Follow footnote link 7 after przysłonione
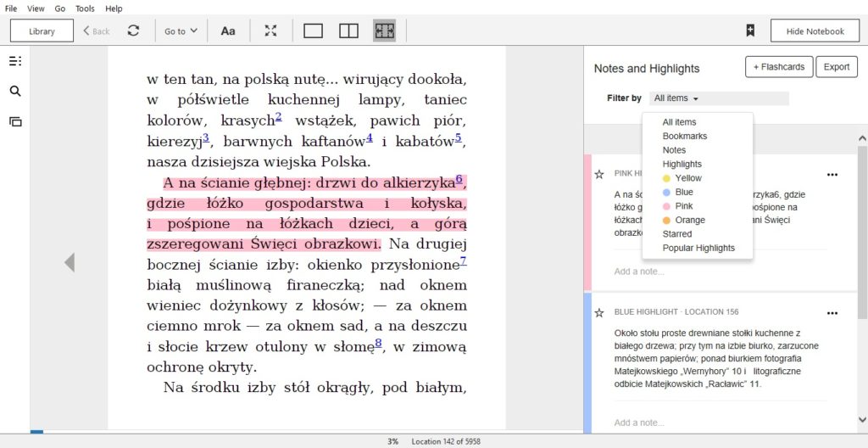The height and width of the screenshot is (448, 868). click(463, 261)
